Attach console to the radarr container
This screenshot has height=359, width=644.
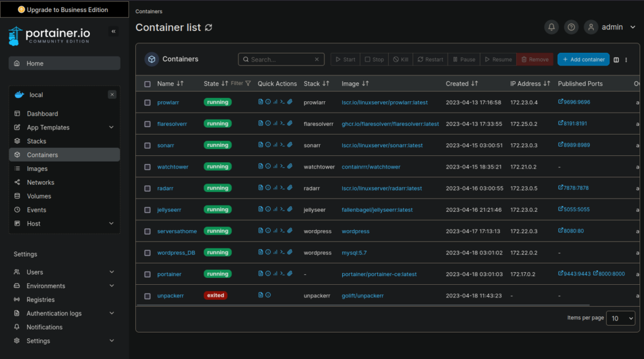[x=290, y=188]
